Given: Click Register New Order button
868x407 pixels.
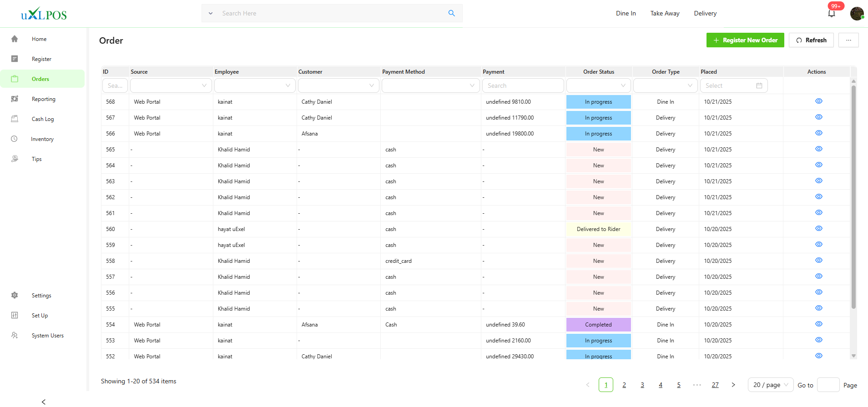Looking at the screenshot, I should tap(745, 40).
